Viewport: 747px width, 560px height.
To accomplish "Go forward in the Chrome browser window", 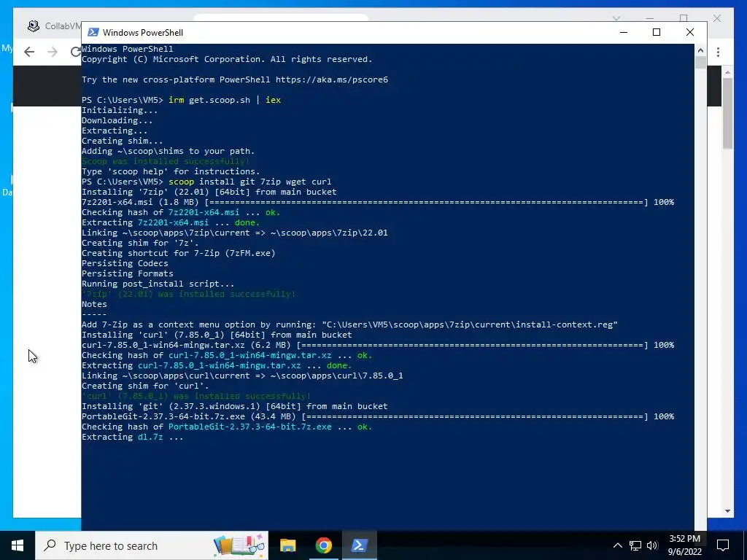I will point(53,52).
